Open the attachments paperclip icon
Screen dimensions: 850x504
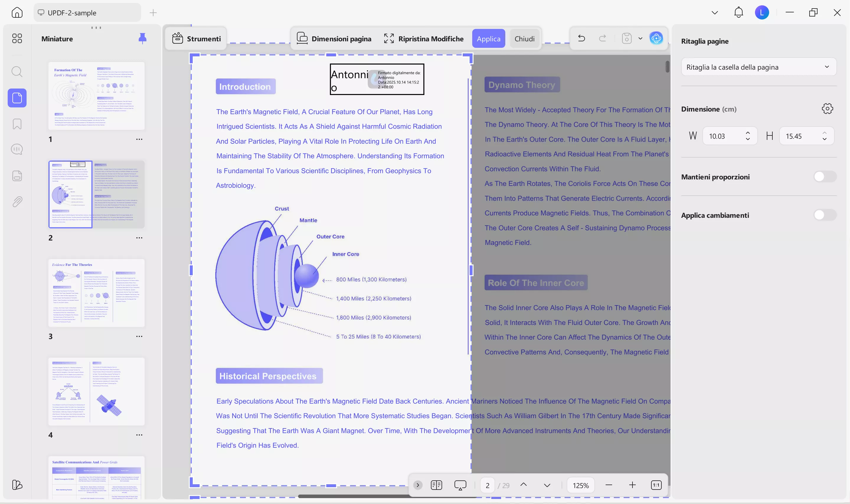(17, 202)
